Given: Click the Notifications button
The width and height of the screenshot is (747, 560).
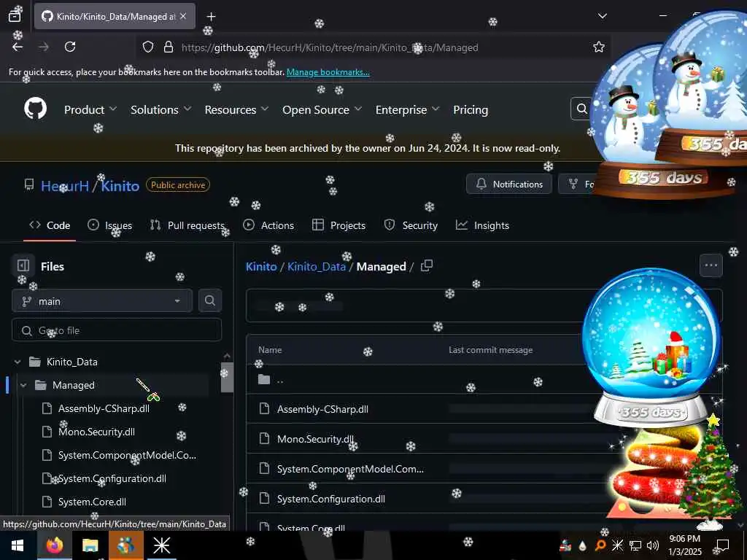Looking at the screenshot, I should pyautogui.click(x=508, y=184).
